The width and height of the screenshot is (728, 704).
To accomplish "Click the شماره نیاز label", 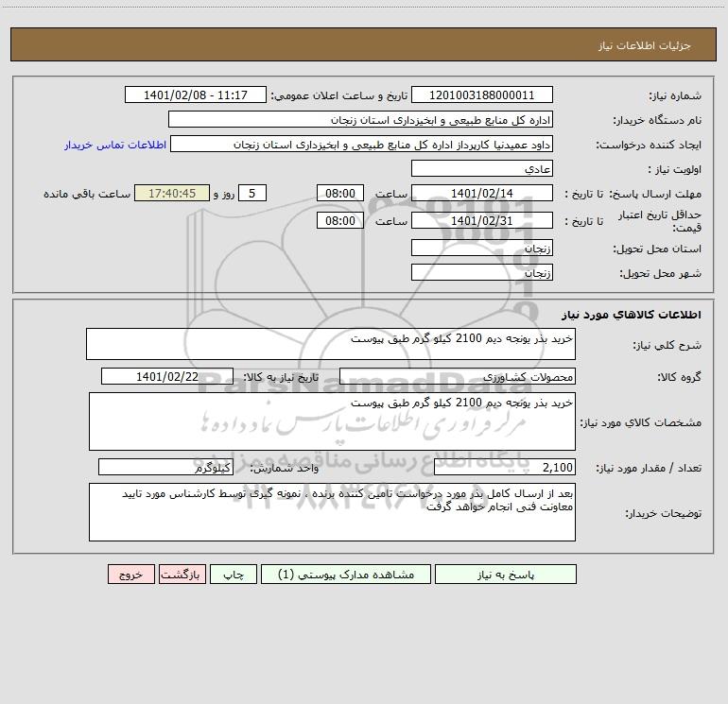I will pyautogui.click(x=675, y=95).
